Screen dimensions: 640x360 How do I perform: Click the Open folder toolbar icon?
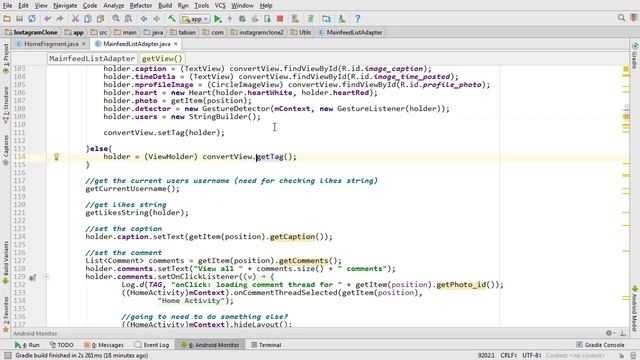pos(7,19)
